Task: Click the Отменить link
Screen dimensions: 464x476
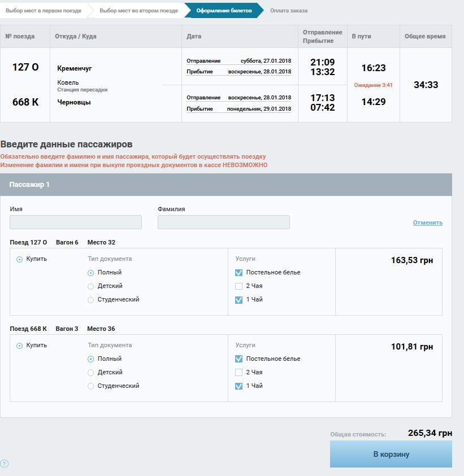Action: point(427,222)
